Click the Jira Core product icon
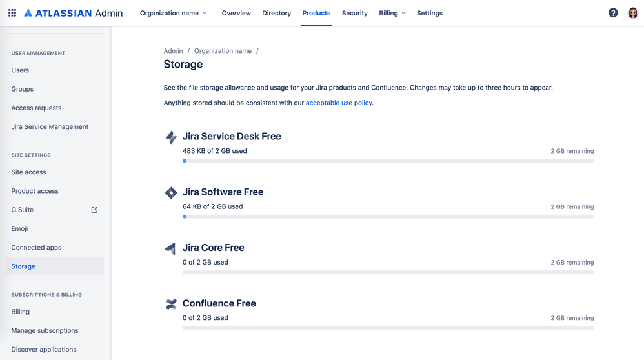Viewport: 644px width, 360px height. click(x=170, y=248)
